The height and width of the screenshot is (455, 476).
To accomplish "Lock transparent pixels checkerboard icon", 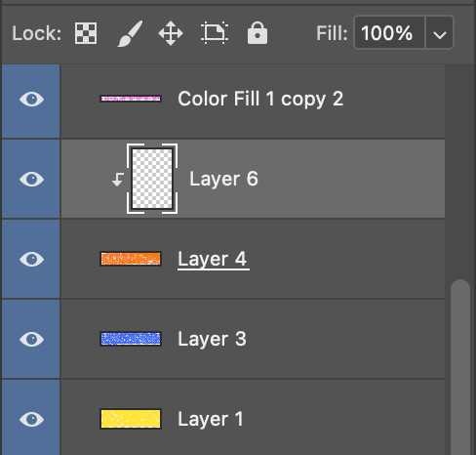I will coord(86,33).
